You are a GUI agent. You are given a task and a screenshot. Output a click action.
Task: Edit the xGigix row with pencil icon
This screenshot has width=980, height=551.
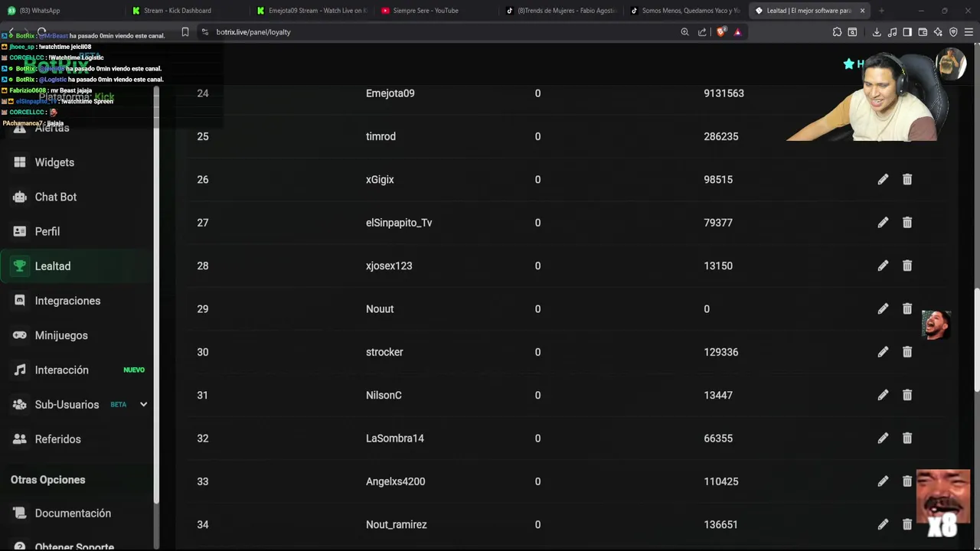pyautogui.click(x=883, y=179)
